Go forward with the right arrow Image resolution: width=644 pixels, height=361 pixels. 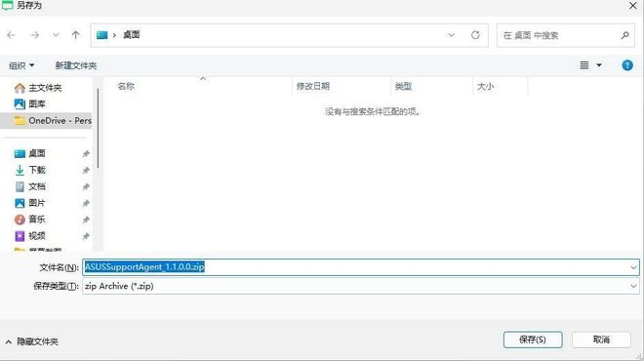click(35, 35)
